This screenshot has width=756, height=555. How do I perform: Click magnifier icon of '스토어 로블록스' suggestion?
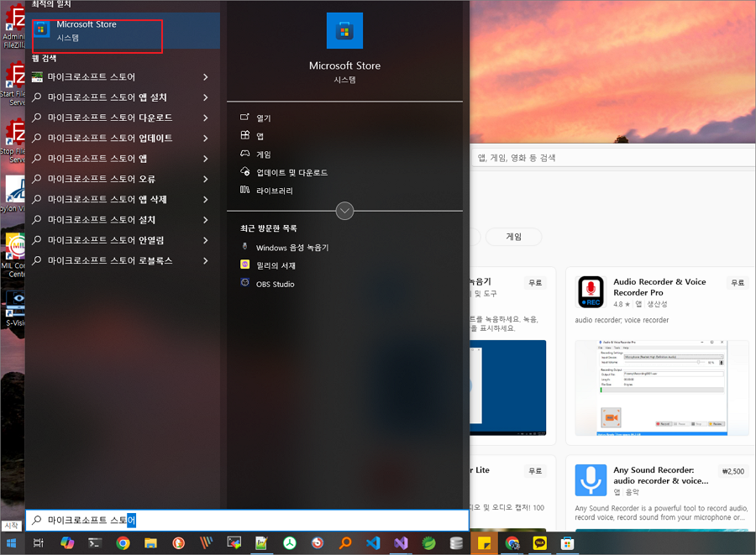pyautogui.click(x=37, y=259)
